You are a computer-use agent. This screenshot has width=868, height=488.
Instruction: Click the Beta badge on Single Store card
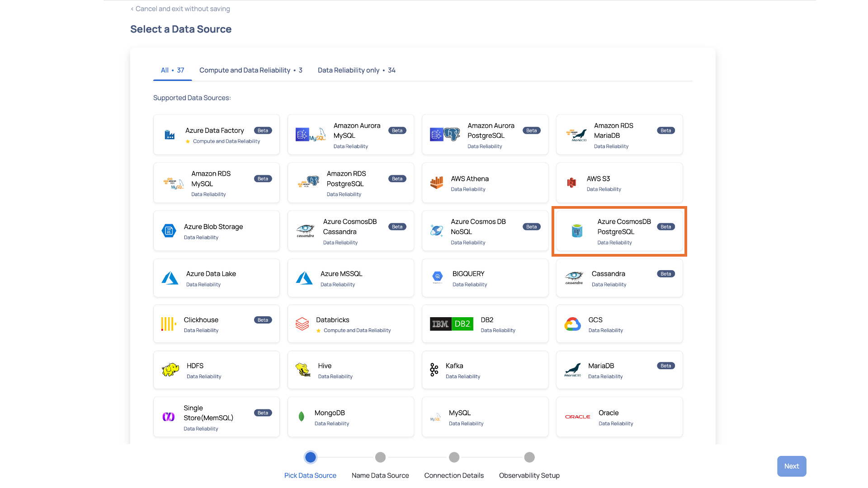pyautogui.click(x=263, y=413)
